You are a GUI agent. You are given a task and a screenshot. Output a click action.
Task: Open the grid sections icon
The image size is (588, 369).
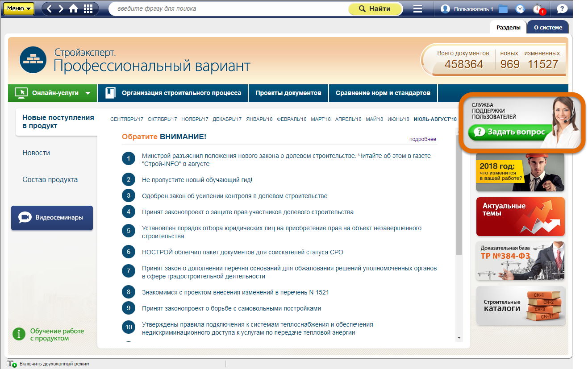88,9
